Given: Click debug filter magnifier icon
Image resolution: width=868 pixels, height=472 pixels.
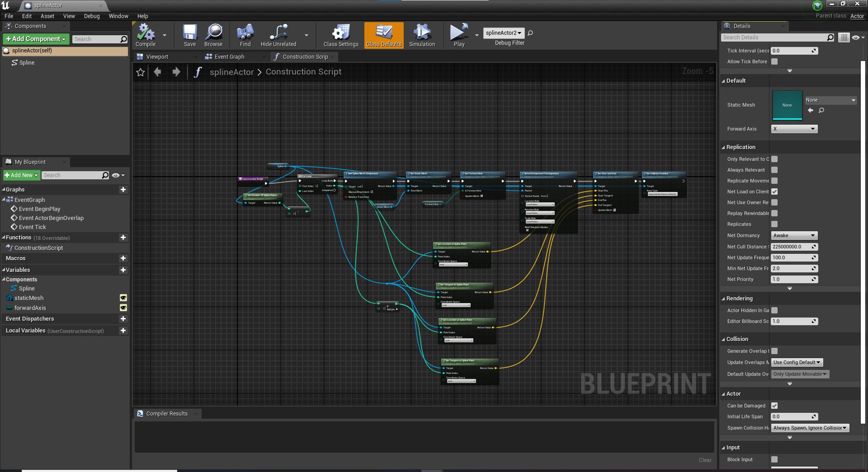Looking at the screenshot, I should click(530, 33).
